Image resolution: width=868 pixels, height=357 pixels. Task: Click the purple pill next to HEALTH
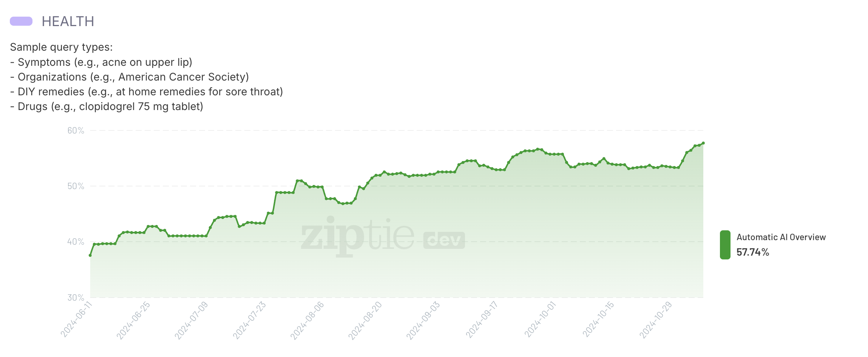pos(21,21)
